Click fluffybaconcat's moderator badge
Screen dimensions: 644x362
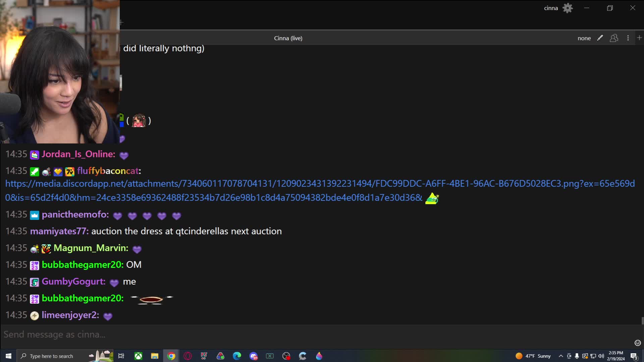(x=35, y=172)
